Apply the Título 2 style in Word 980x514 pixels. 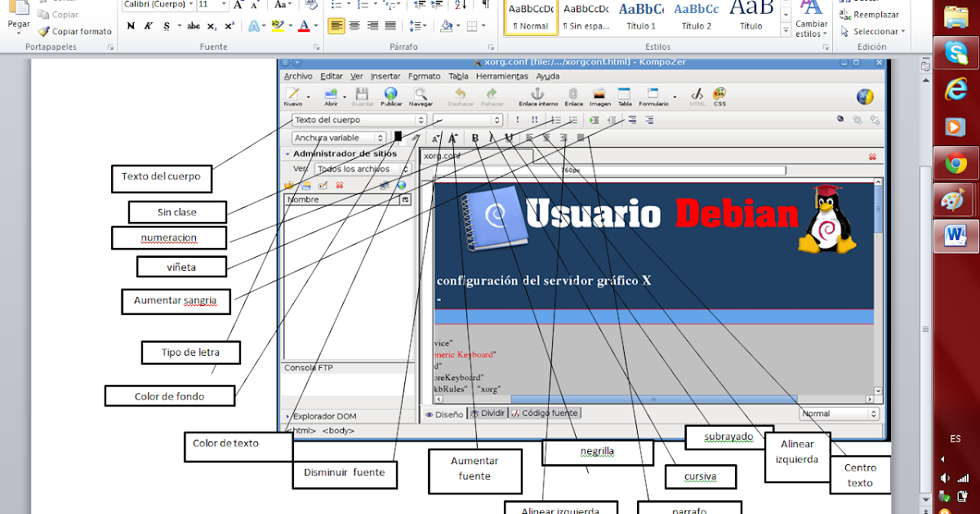(x=697, y=18)
